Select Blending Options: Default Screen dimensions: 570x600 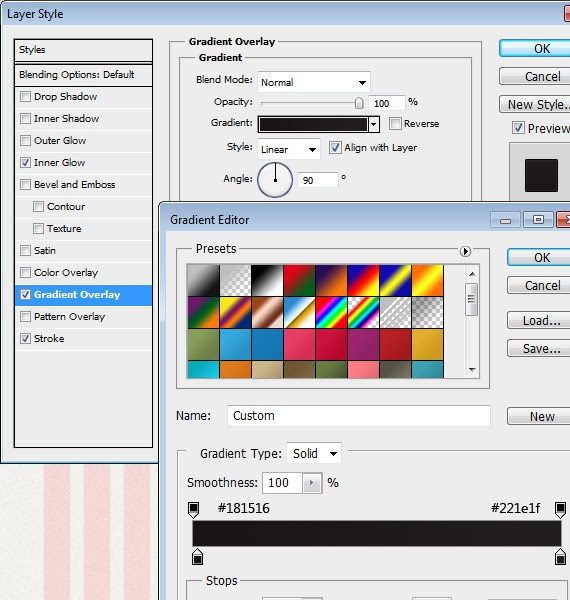(83, 75)
